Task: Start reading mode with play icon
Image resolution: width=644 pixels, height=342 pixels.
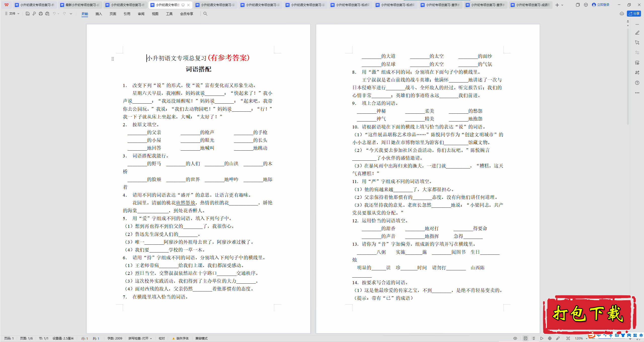Action: point(542,338)
